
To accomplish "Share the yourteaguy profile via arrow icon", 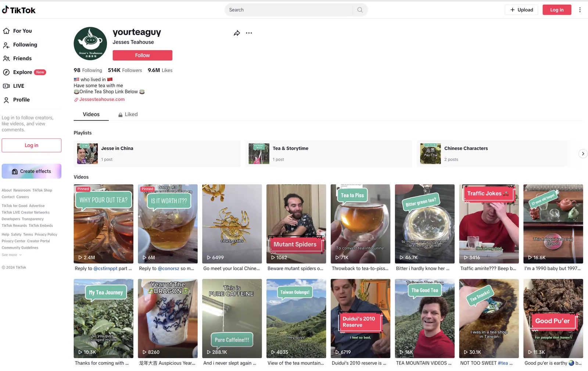I will 237,33.
